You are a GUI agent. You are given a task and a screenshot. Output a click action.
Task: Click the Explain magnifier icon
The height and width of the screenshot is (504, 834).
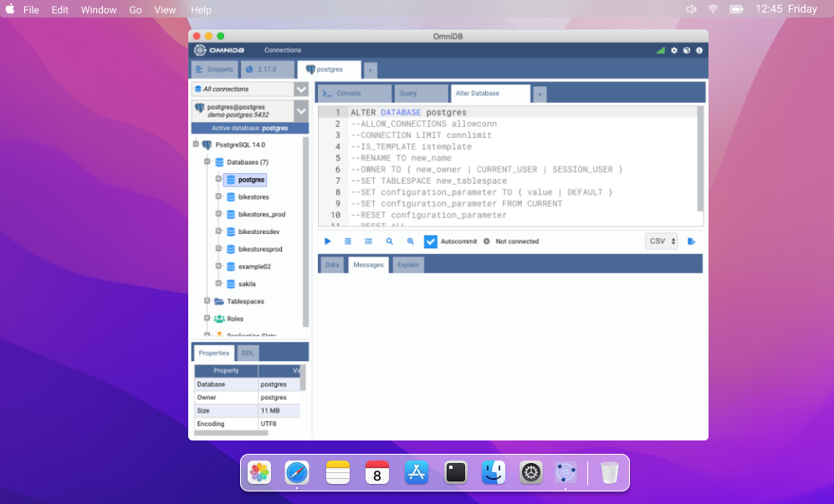pyautogui.click(x=389, y=242)
